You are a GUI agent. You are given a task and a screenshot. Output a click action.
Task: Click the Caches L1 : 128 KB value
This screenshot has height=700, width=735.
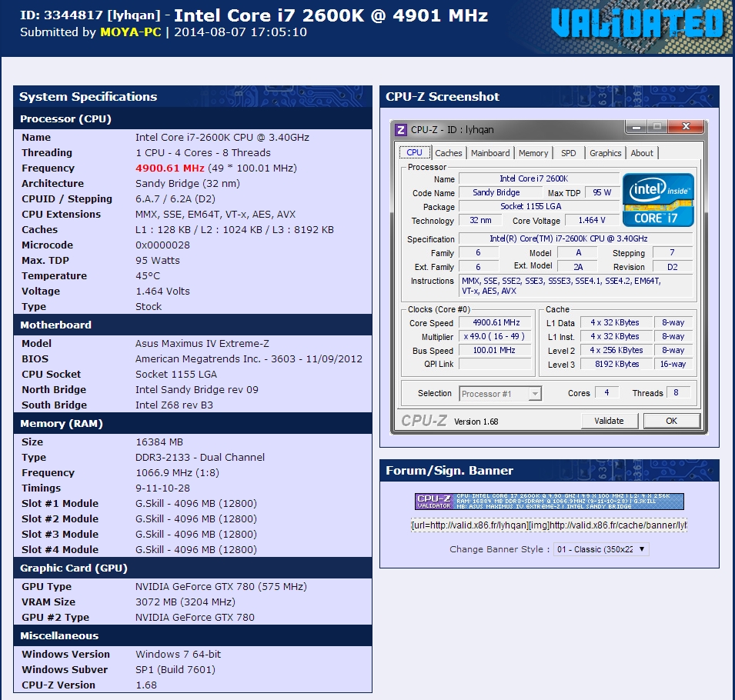coord(235,229)
